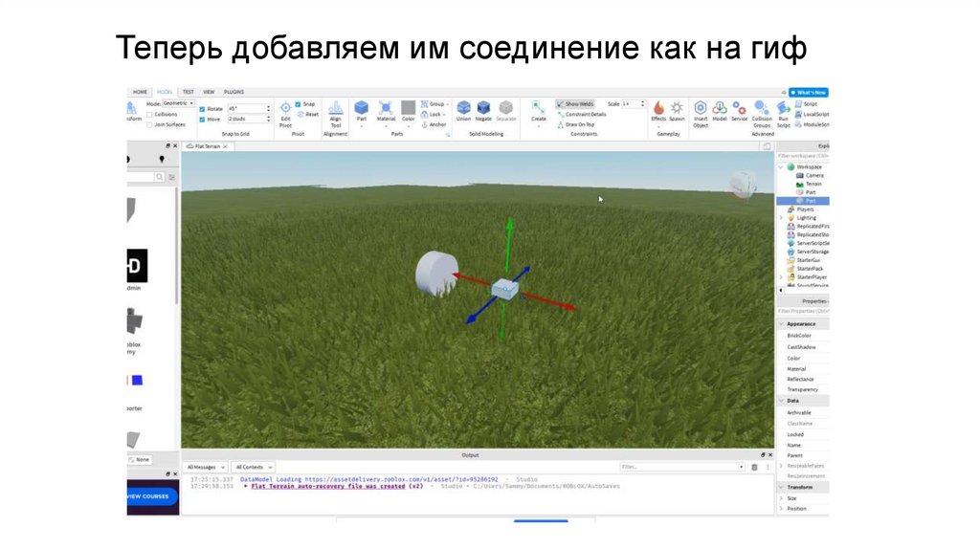
Task: Expand the Lighting tree node
Action: coord(781,218)
